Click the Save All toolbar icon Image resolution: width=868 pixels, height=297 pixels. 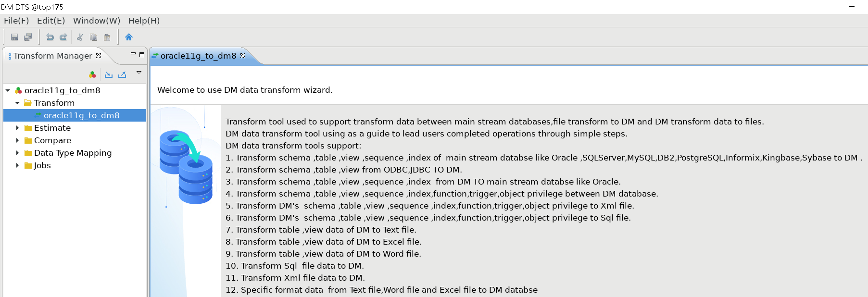tap(28, 37)
